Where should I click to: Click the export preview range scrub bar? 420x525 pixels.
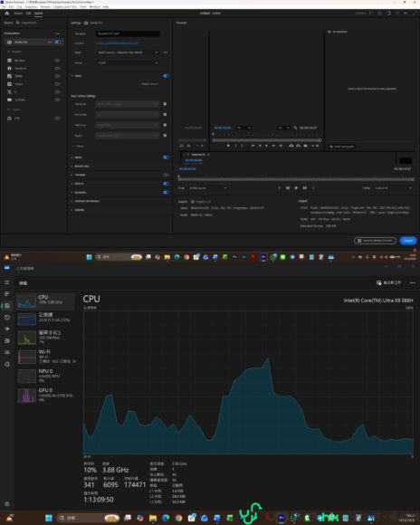pyautogui.click(x=296, y=179)
